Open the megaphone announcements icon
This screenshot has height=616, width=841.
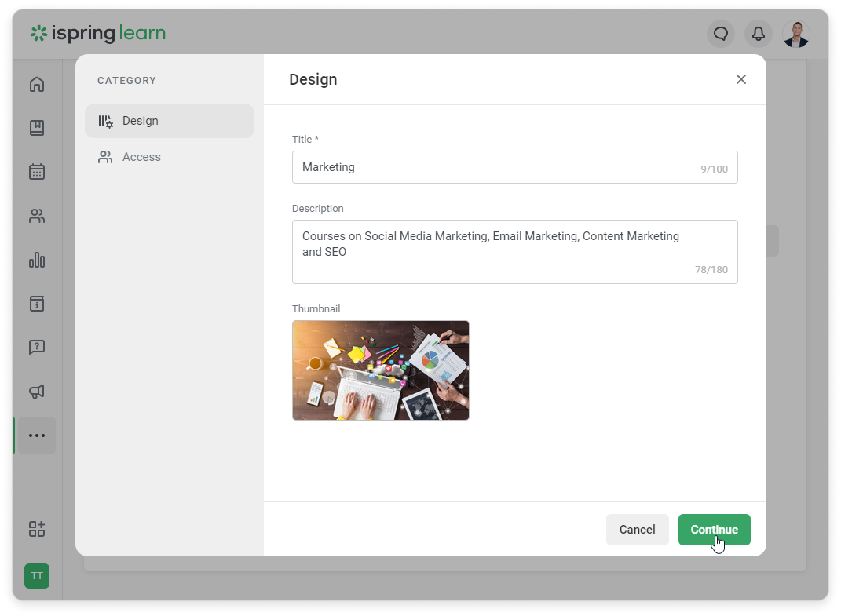click(x=36, y=392)
